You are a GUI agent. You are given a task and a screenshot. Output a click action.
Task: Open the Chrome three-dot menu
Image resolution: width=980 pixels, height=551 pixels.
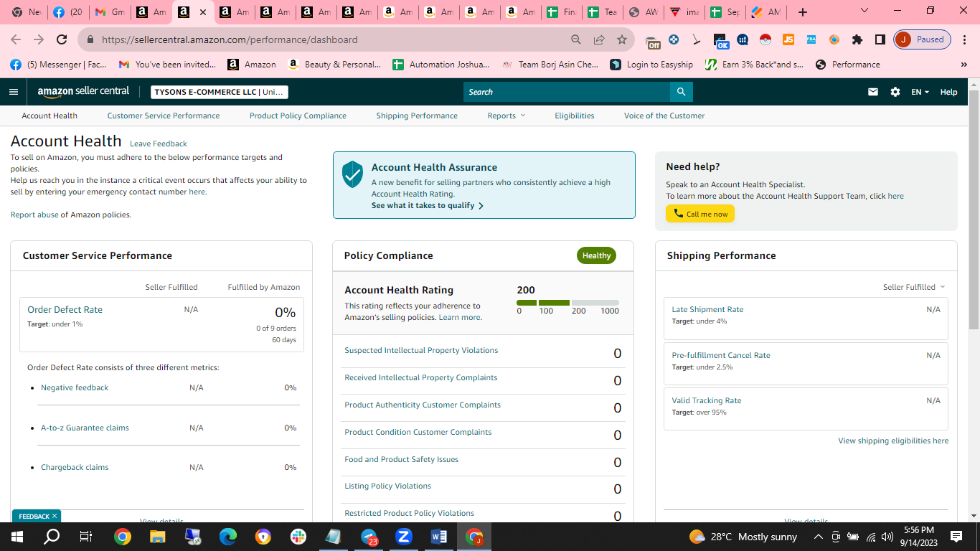(965, 39)
